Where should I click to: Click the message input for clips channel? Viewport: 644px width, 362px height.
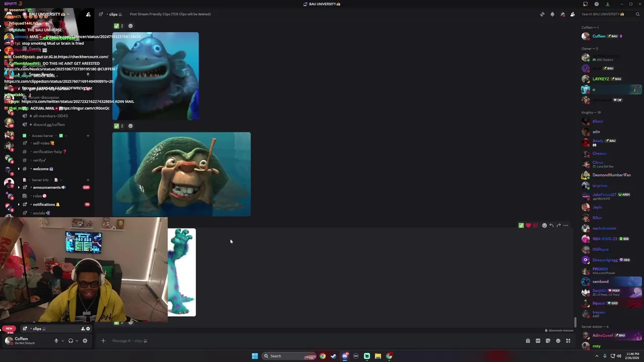coord(314,341)
